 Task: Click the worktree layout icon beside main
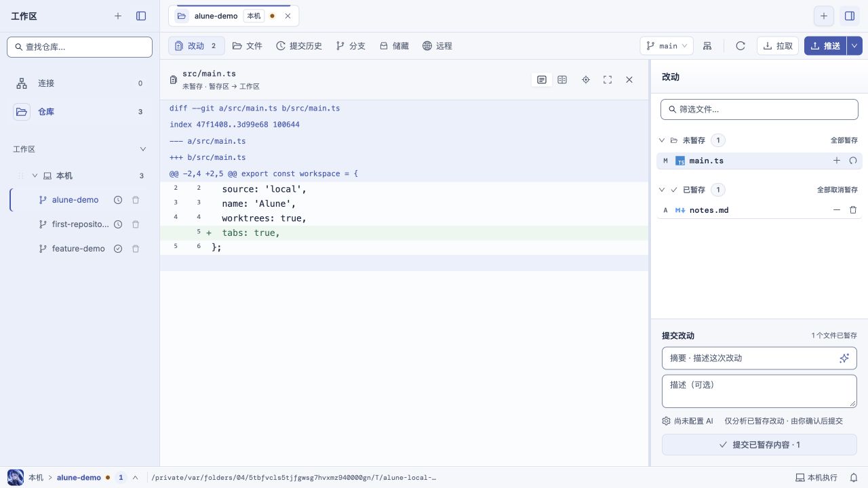[x=707, y=46]
